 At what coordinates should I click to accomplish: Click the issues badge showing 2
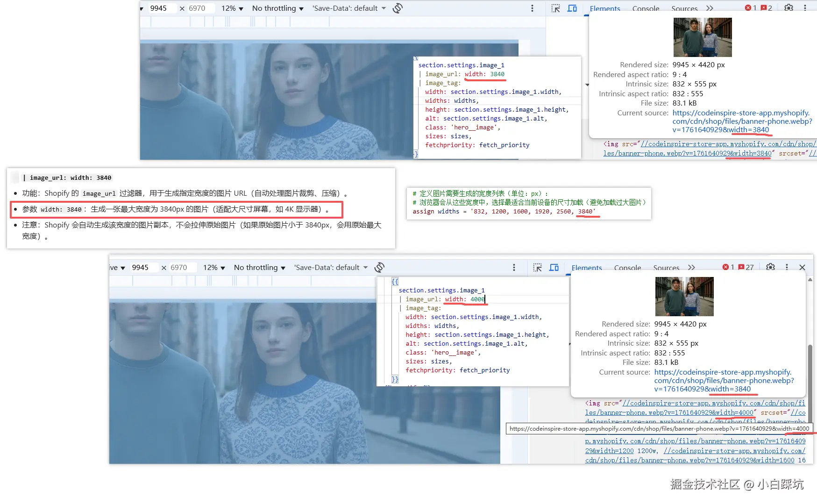(x=767, y=7)
